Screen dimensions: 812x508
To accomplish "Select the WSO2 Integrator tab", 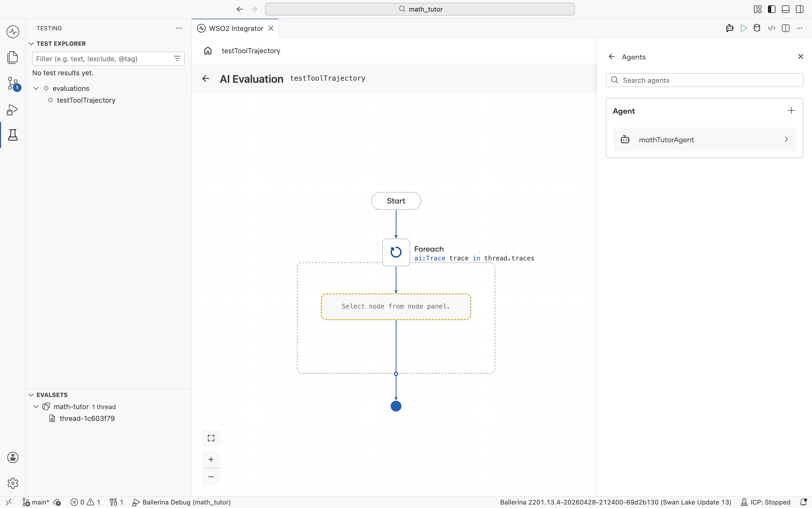I will [x=235, y=28].
